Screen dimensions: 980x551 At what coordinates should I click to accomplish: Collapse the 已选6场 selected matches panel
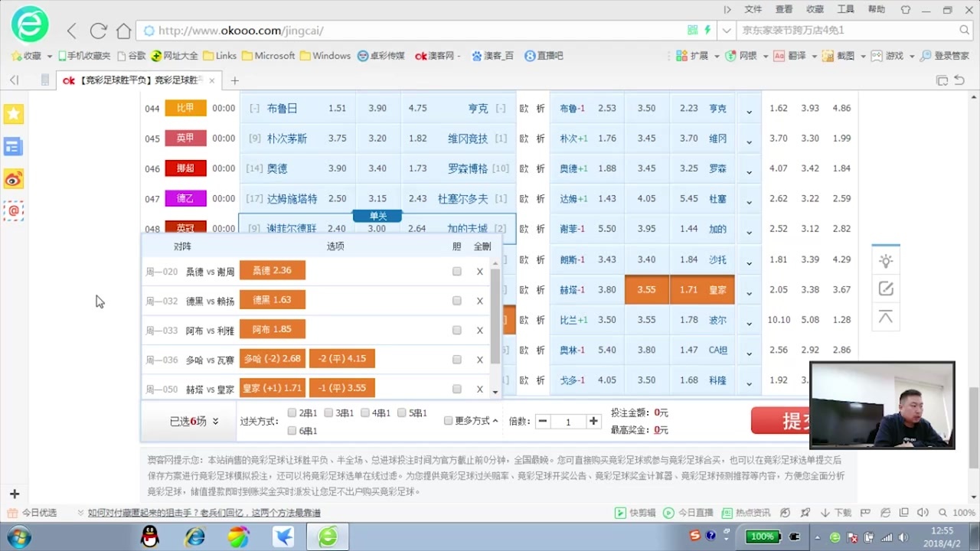coord(194,421)
